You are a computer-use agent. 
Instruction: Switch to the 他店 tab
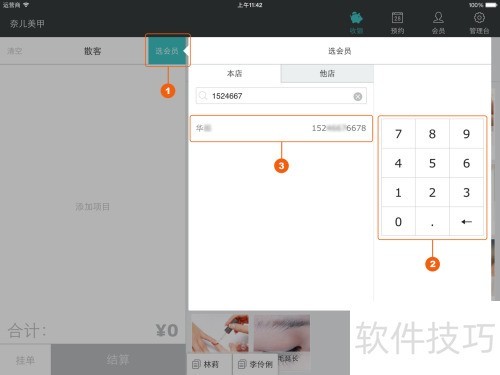pyautogui.click(x=327, y=73)
